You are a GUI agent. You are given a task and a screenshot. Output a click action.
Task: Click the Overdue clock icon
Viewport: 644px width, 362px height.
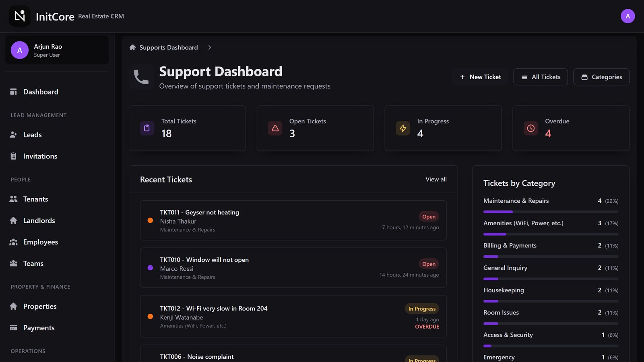(x=531, y=128)
